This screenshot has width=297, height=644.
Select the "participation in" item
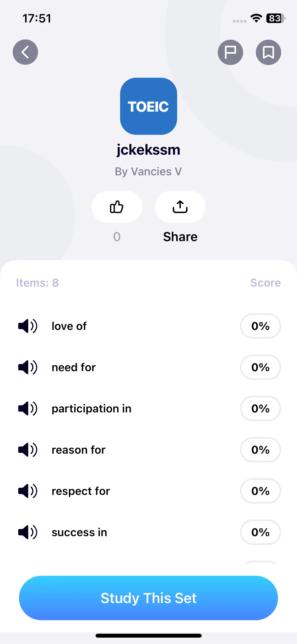[x=91, y=409]
